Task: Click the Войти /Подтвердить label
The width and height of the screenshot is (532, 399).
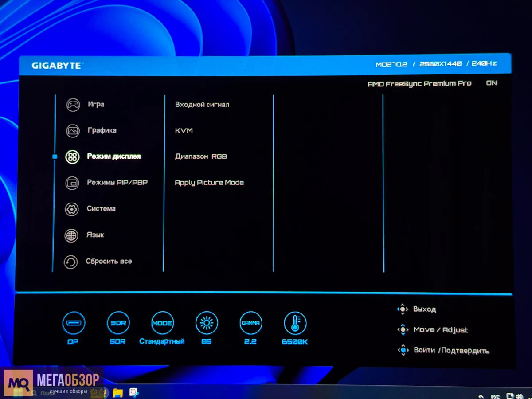Action: click(x=451, y=350)
